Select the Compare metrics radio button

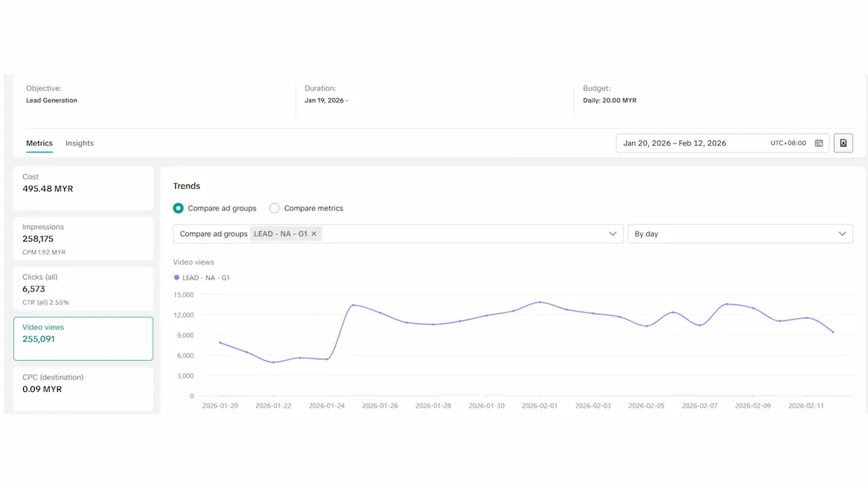click(274, 208)
